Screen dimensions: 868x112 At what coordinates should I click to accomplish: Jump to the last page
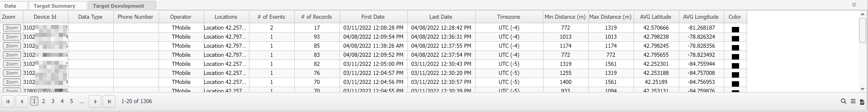(x=109, y=101)
